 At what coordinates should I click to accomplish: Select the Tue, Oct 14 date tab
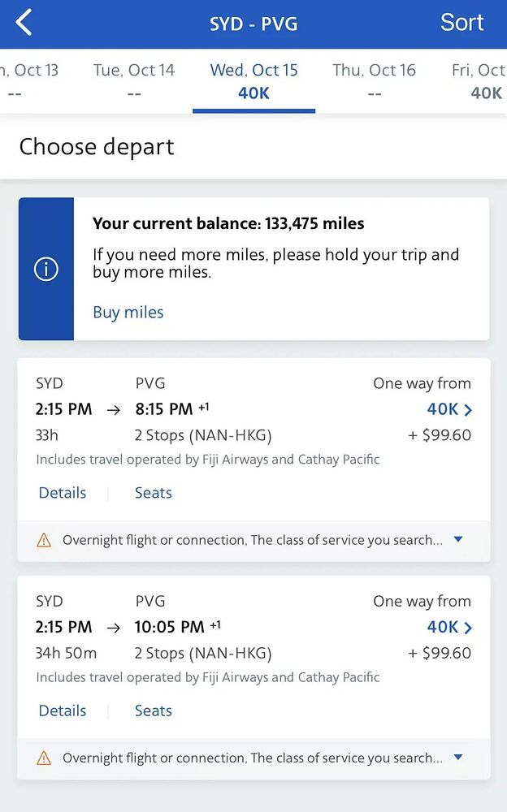134,81
